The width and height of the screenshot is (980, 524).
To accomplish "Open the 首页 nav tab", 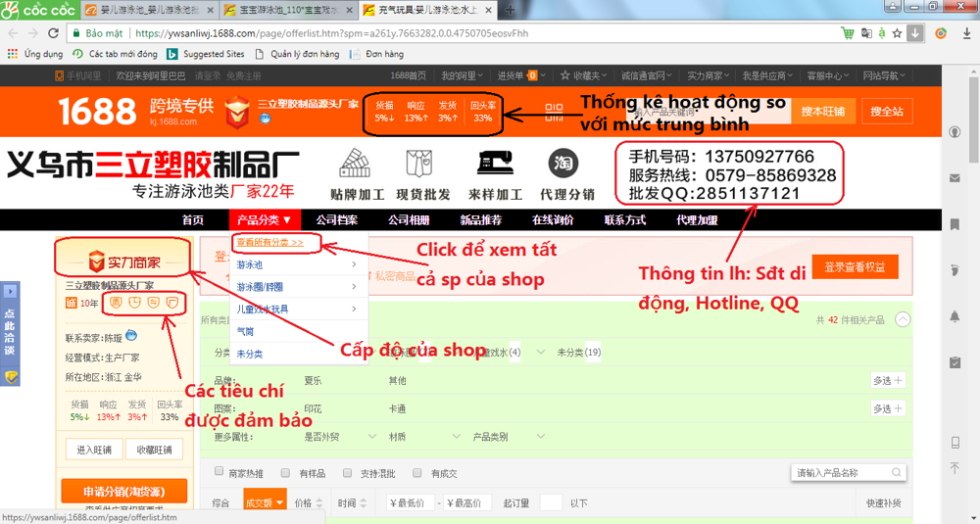I will tap(192, 219).
